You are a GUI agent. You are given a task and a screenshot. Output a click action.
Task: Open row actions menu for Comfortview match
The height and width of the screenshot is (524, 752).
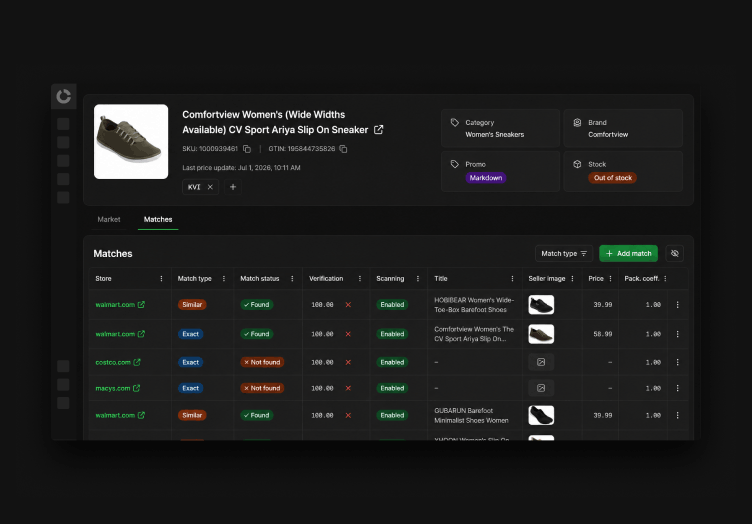[x=677, y=334]
